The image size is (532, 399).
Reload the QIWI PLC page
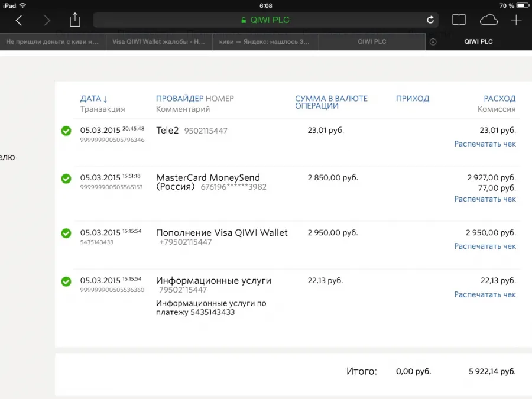[430, 20]
